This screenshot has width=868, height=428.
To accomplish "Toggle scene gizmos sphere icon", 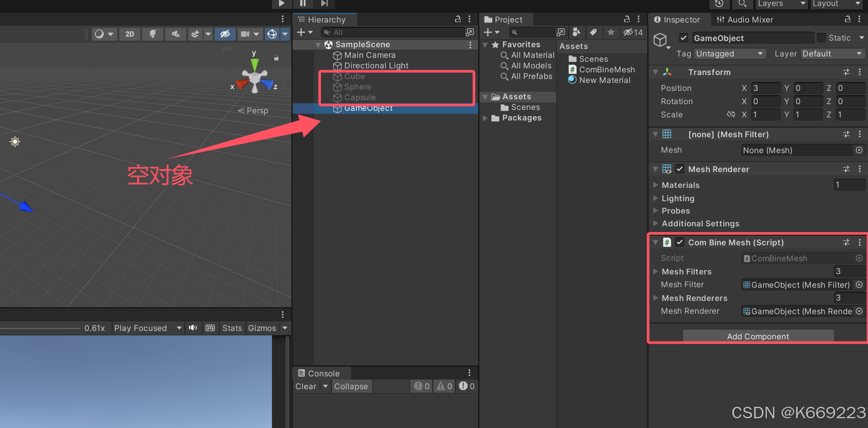I will tap(272, 34).
